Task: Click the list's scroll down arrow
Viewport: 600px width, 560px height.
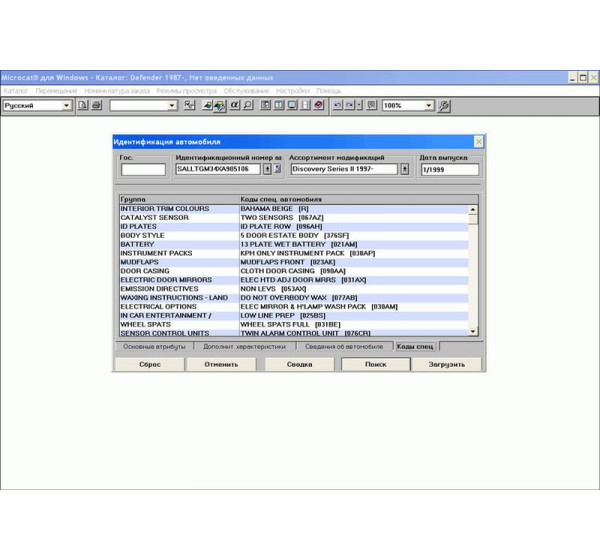Action: click(473, 331)
